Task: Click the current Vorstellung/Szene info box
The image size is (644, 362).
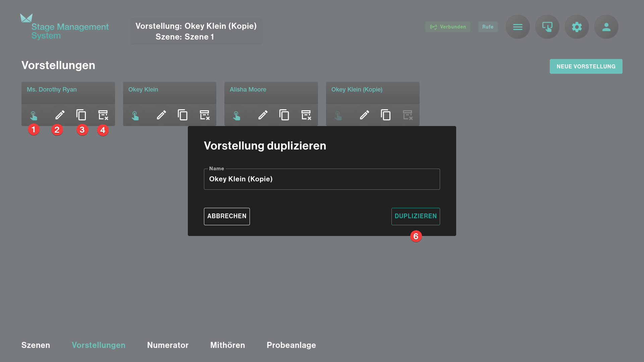Action: tap(196, 32)
